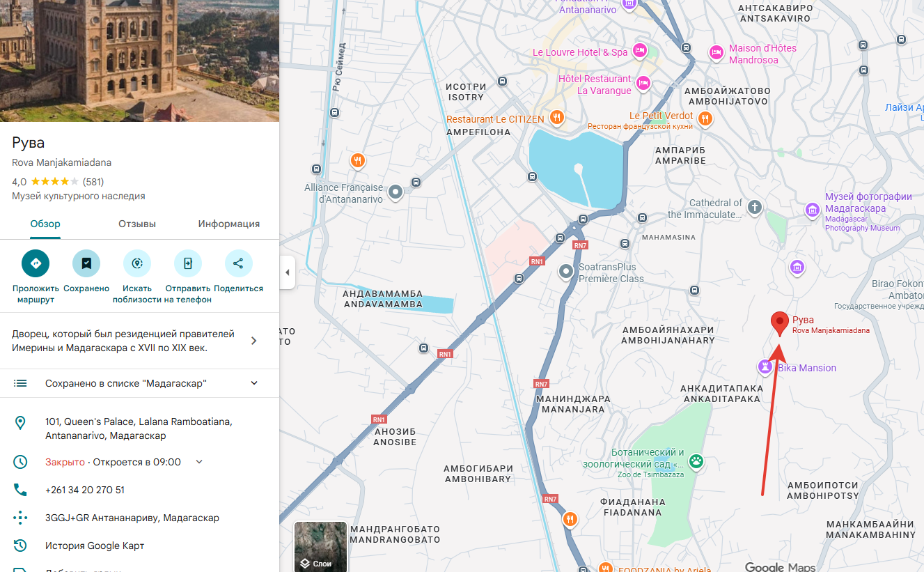Screen dimensions: 924x572
Task: Click the red Рува location pin
Action: (780, 323)
